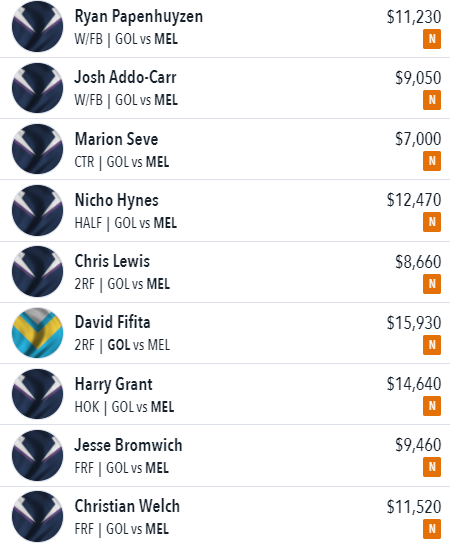450x545 pixels.
Task: Open Ryan Papenhuyzen's Melbourne jersey avatar
Action: (x=38, y=26)
